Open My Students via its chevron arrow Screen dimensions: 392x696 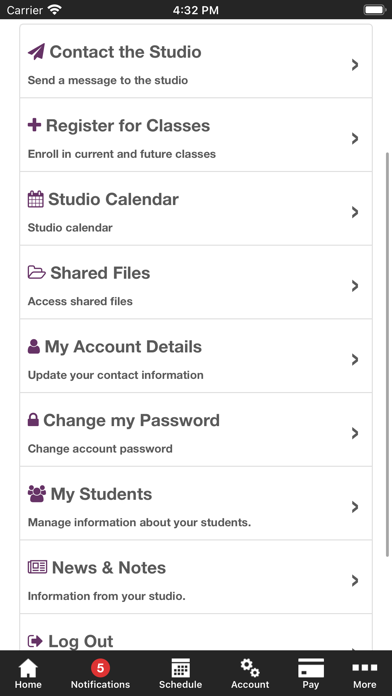coord(355,507)
